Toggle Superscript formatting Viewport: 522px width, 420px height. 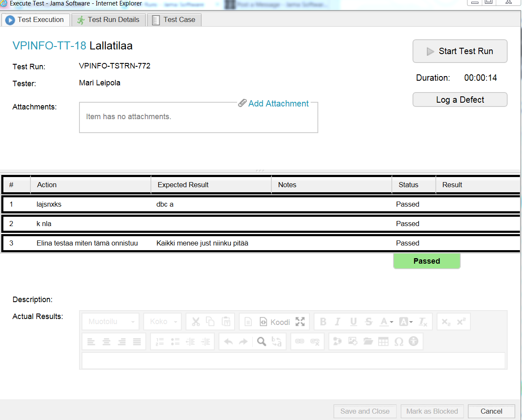[x=461, y=322]
